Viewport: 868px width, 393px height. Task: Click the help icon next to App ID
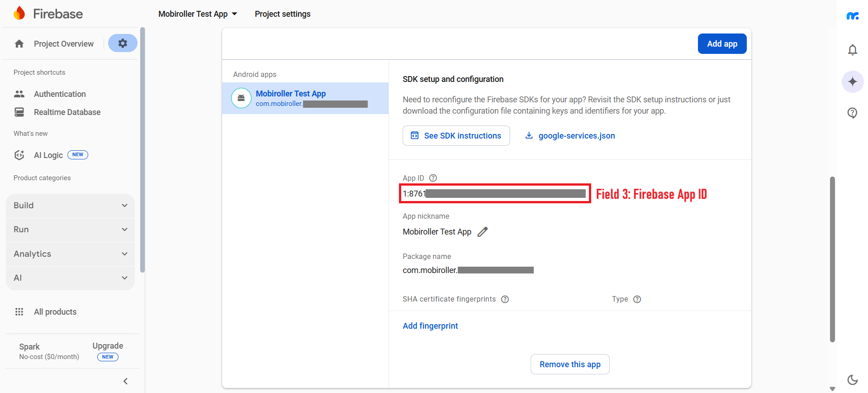[x=433, y=178]
